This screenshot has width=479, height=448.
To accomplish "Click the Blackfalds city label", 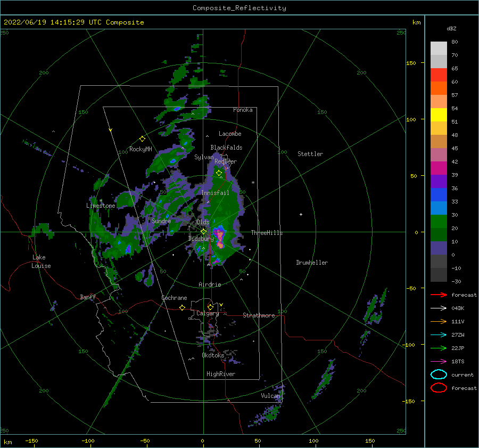I will click(226, 148).
